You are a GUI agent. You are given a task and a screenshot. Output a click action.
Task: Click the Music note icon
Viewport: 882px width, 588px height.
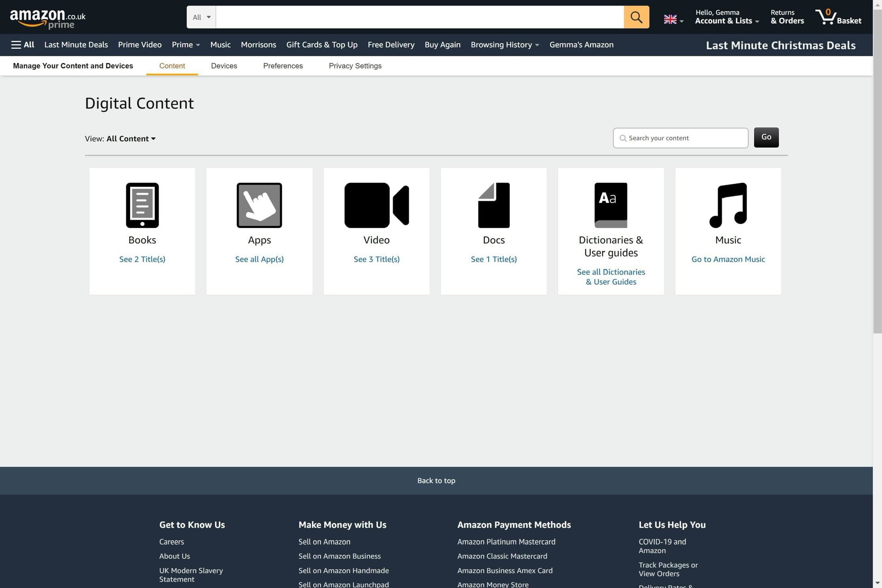(728, 205)
